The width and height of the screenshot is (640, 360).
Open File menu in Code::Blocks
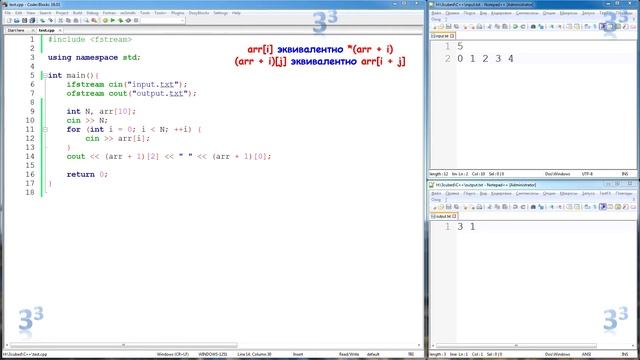7,13
